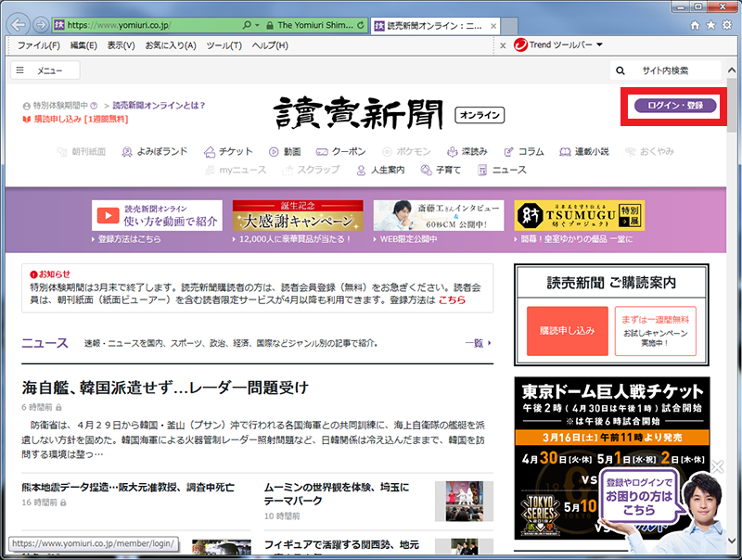Viewport: 742px width, 560px height.
Task: Open article 熊本地震データ捏造
Action: [x=128, y=487]
